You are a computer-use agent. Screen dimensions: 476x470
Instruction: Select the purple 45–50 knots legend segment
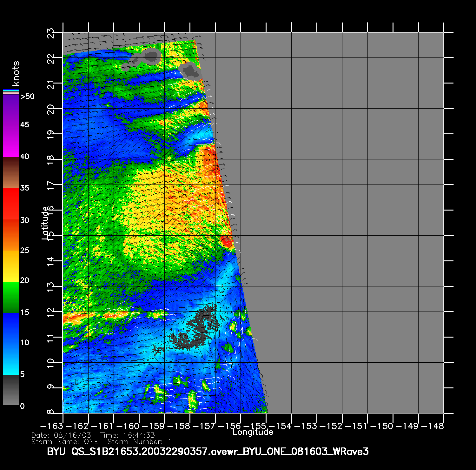11,110
